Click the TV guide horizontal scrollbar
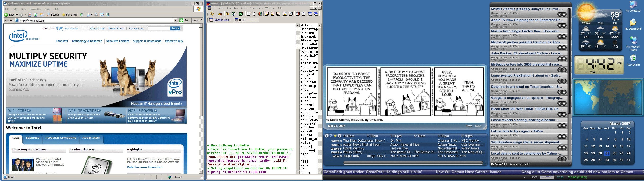644x181 pixels. point(412,163)
